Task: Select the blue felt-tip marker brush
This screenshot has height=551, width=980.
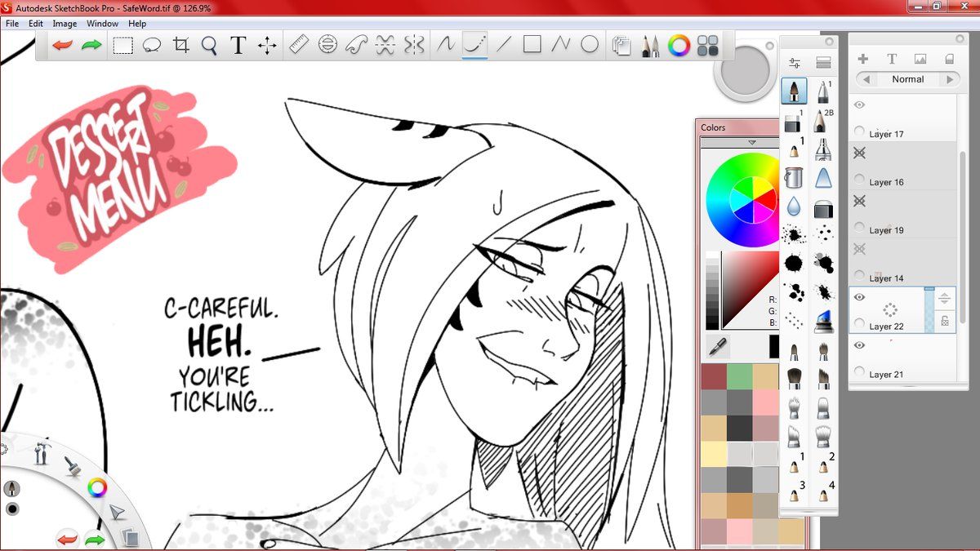Action: point(823,320)
